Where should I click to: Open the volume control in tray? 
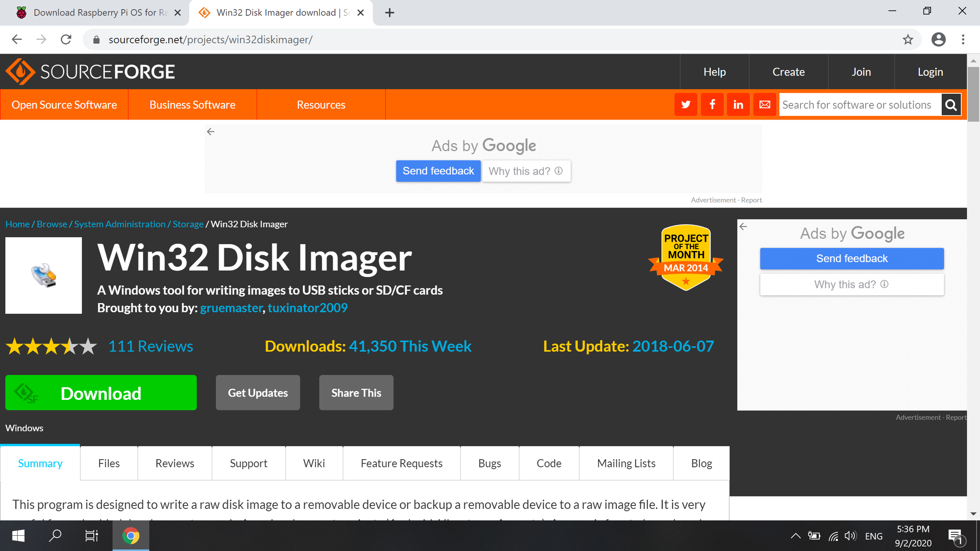click(x=850, y=536)
